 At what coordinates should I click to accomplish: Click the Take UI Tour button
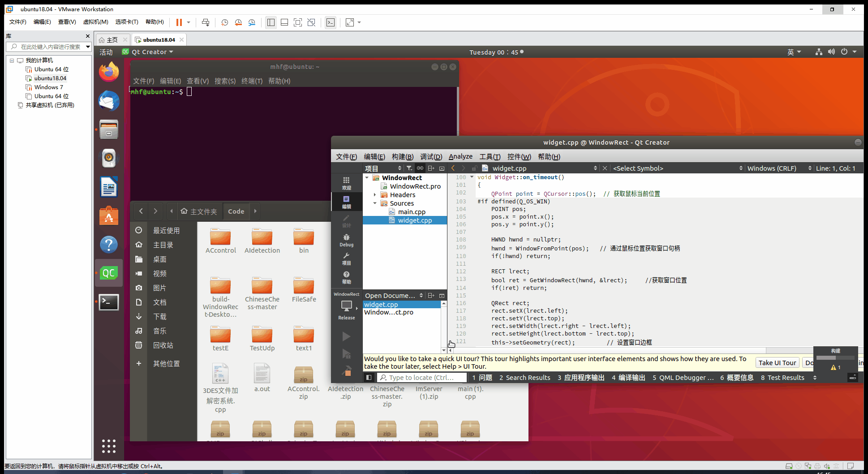777,362
